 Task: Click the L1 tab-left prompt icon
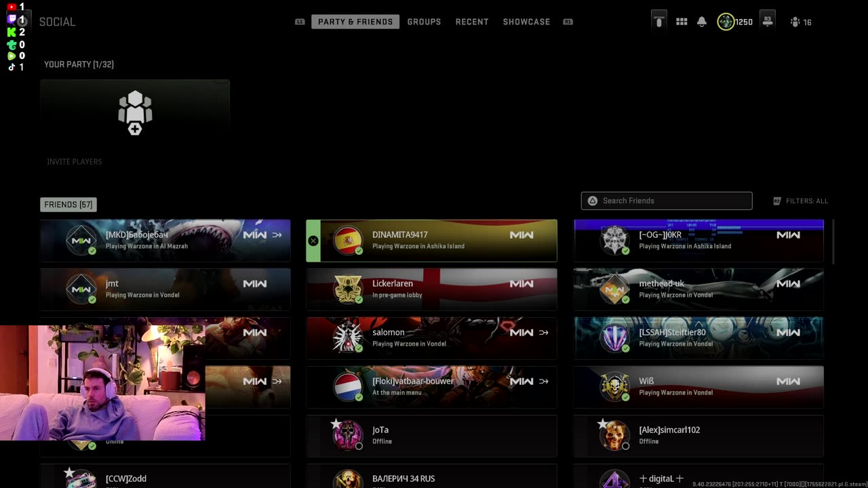[300, 22]
